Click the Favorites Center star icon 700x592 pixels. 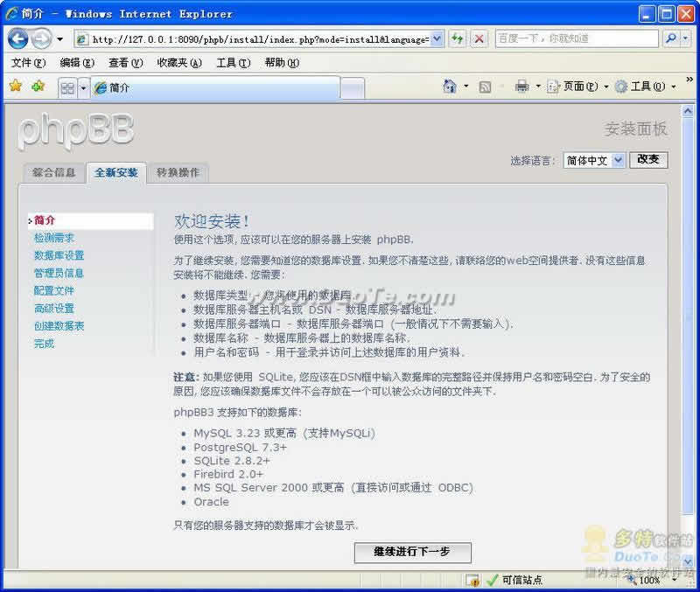click(x=16, y=86)
